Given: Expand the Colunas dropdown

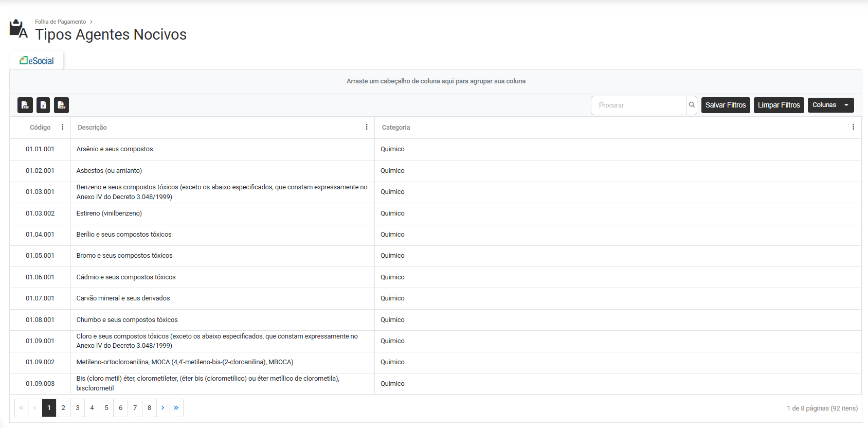Looking at the screenshot, I should (x=830, y=105).
